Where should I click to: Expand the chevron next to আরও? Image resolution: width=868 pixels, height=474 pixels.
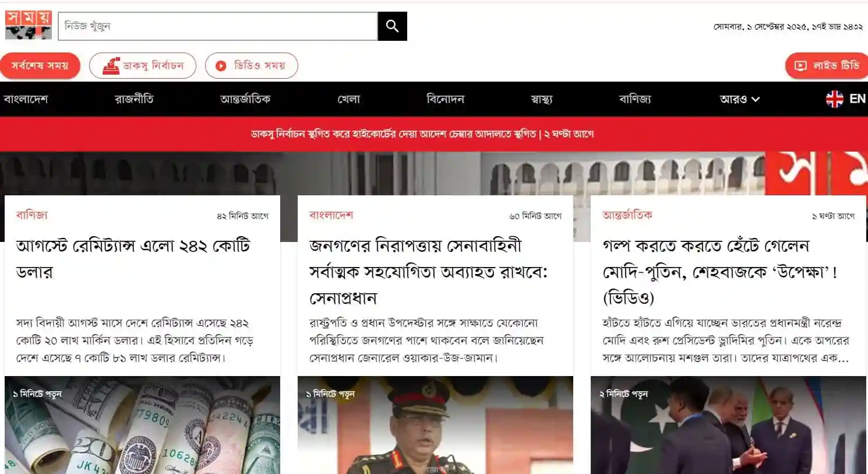[756, 99]
